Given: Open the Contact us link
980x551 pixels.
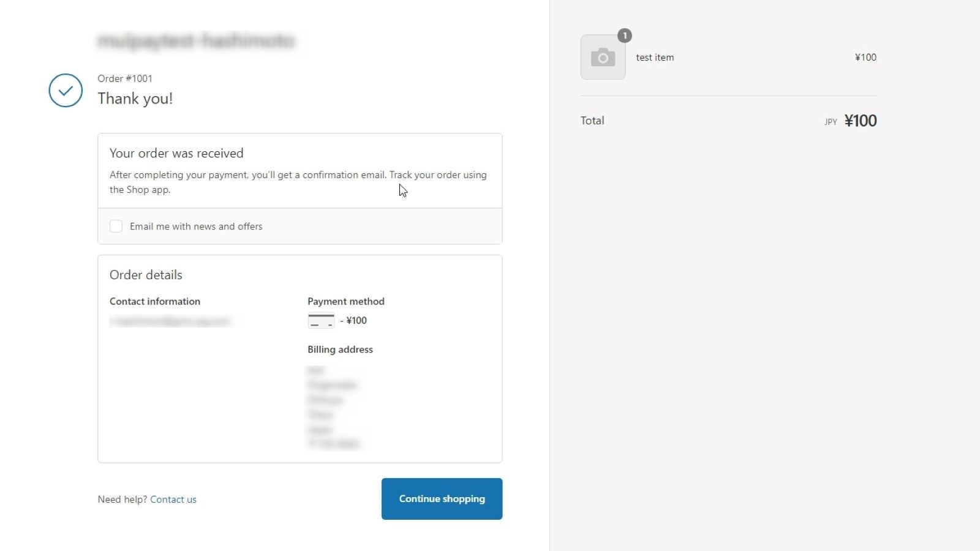Looking at the screenshot, I should [173, 500].
